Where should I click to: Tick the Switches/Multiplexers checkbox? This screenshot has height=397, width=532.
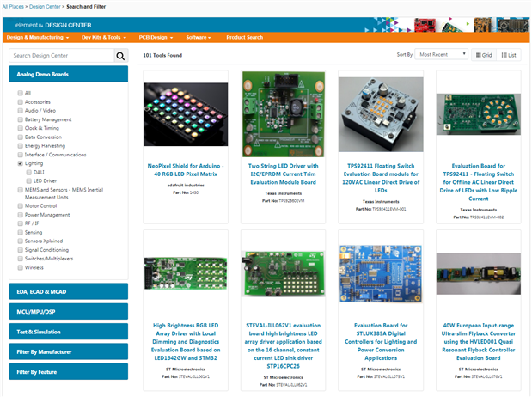tap(21, 259)
